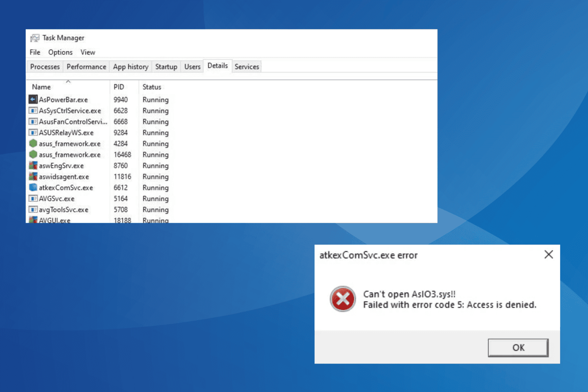Click the ASUSRelayWS.exe process icon
The image size is (588, 392).
33,133
